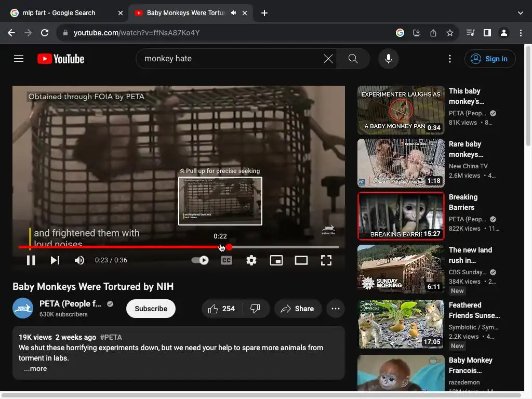Dislike the video with thumbs down
This screenshot has width=532, height=399.
coord(255,309)
